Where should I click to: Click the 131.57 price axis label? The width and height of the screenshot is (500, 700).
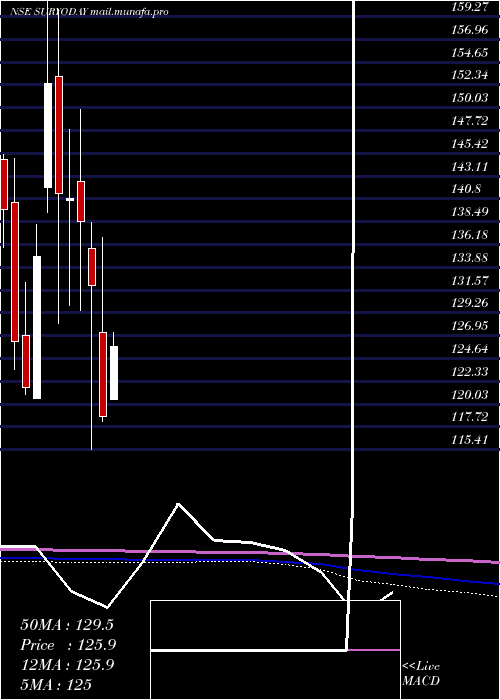coord(470,280)
